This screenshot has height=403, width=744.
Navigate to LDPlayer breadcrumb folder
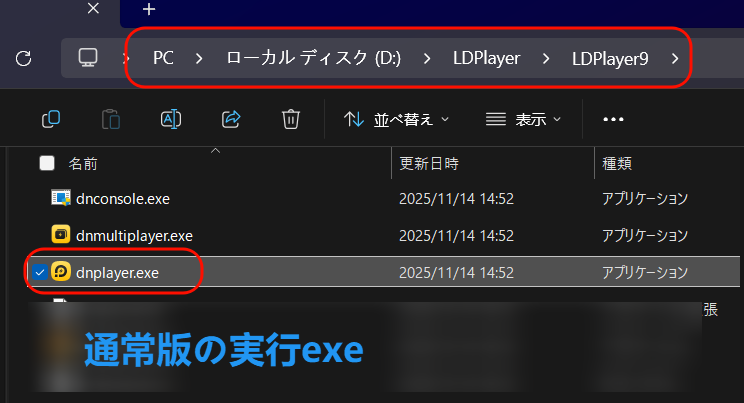tap(486, 58)
